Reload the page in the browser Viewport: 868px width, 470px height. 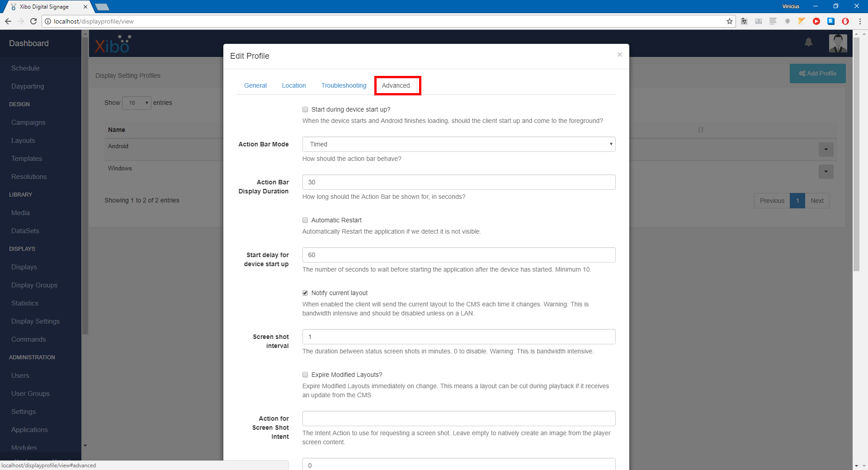coord(33,21)
